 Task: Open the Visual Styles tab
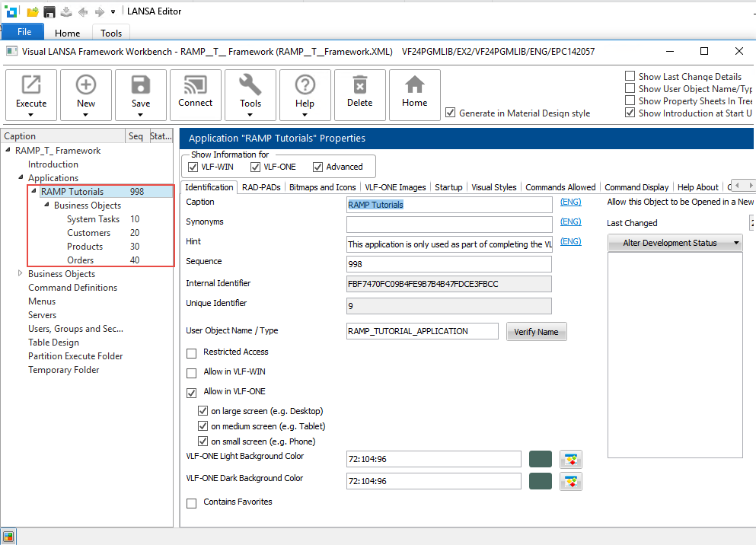[x=493, y=187]
